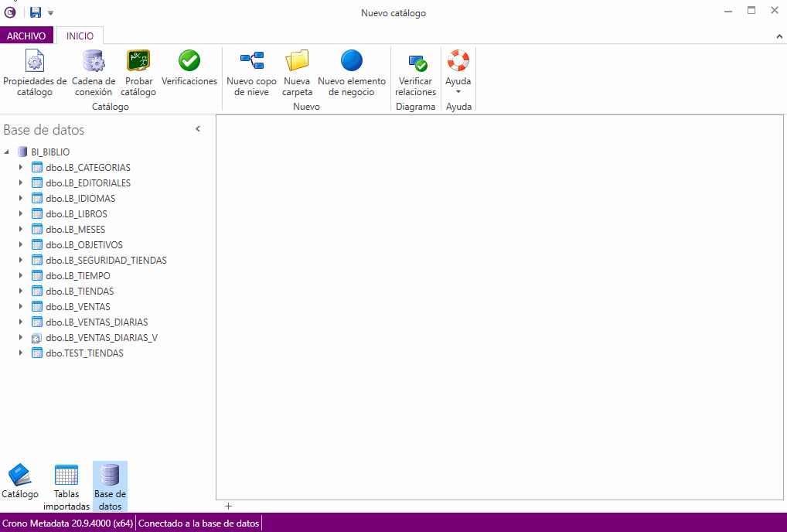Screen dimensions: 787x532
Task: Save catalog using the floppy disk icon
Action: click(36, 12)
